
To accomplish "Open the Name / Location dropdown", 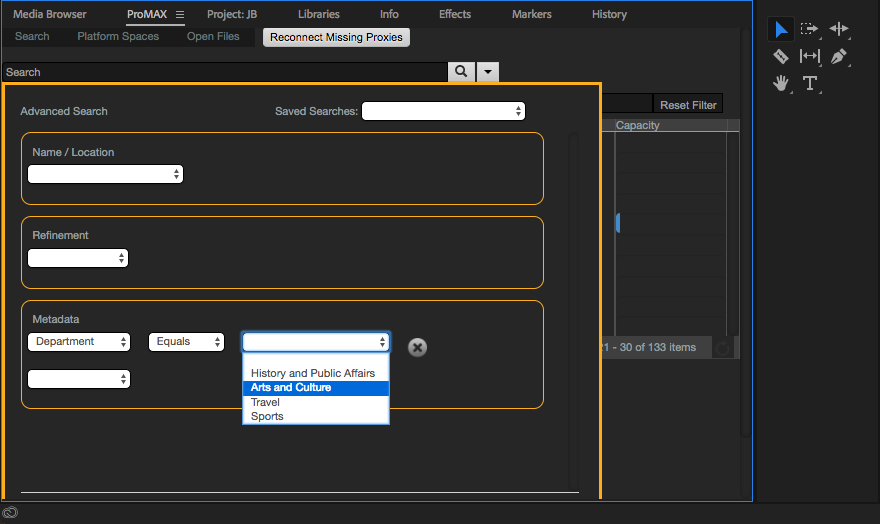I will [105, 174].
